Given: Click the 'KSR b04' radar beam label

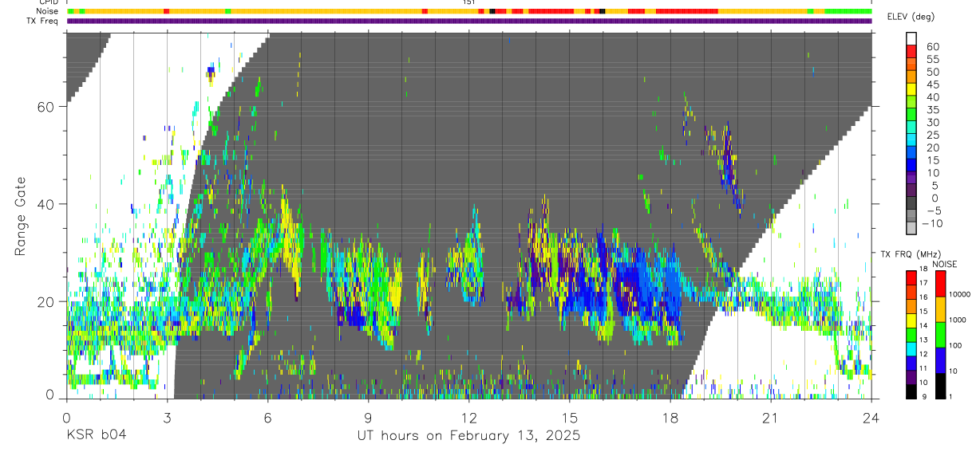Looking at the screenshot, I should tap(96, 435).
